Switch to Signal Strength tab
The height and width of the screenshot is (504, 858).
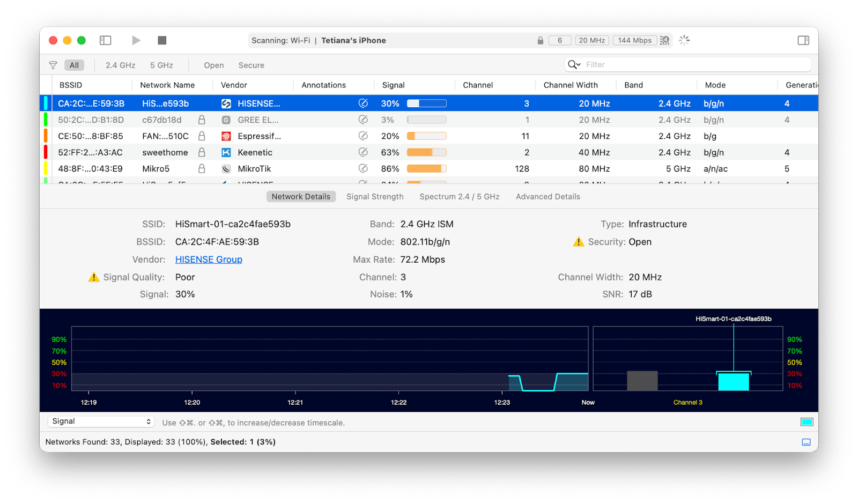(x=375, y=197)
